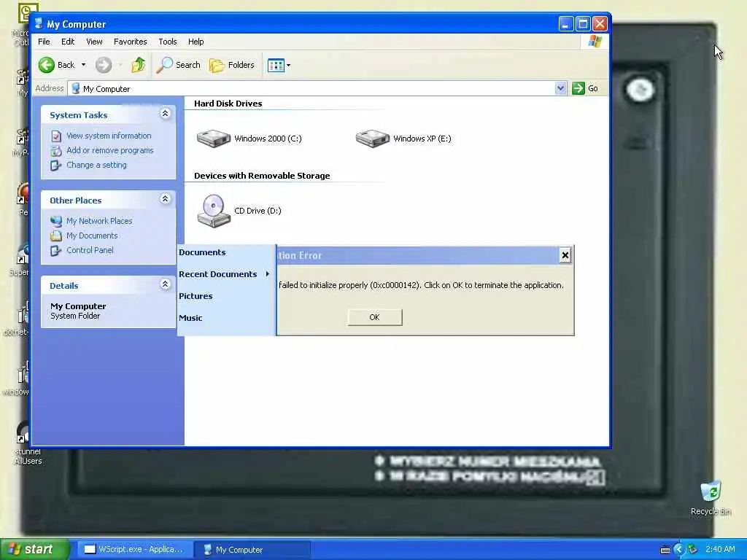Viewport: 747px width, 560px height.
Task: Select the Windows 2000 (C:) drive icon
Action: click(214, 139)
